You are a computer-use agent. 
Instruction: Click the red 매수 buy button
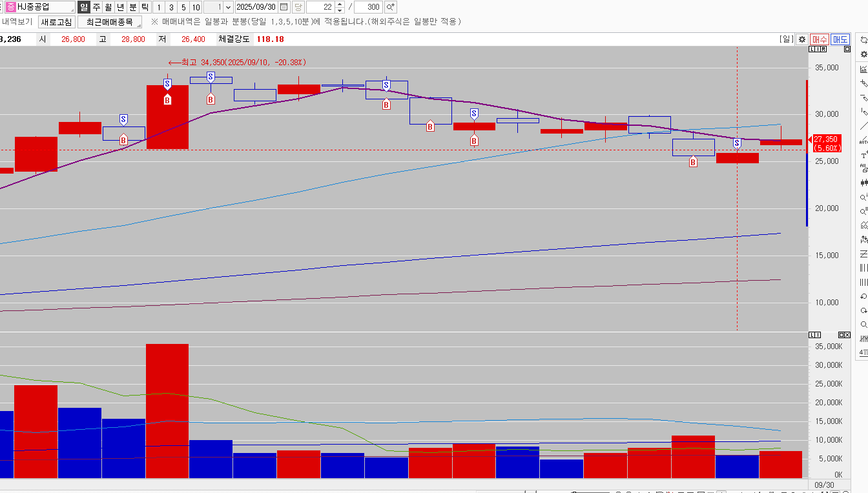819,39
